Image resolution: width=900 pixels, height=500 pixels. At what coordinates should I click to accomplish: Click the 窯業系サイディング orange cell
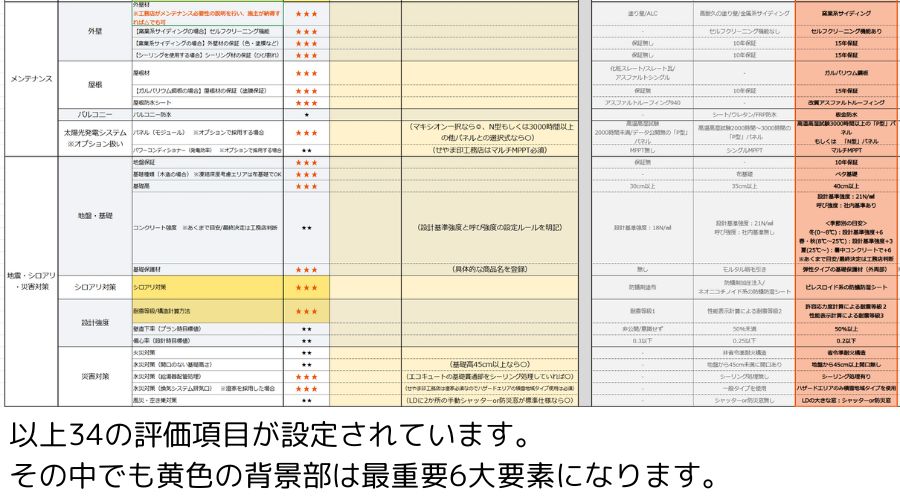click(x=846, y=13)
